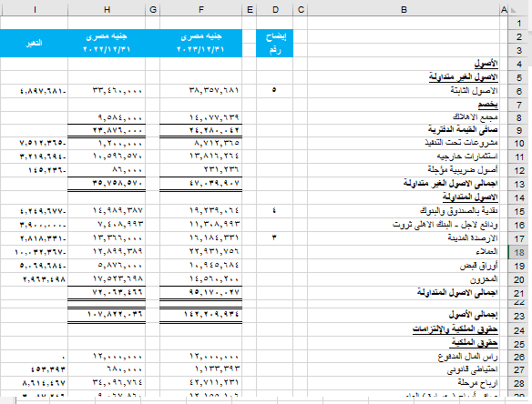This screenshot has height=404, width=532.
Task: Click the حقوق الملكية والإلتزامات heading cell
Action: [x=404, y=329]
